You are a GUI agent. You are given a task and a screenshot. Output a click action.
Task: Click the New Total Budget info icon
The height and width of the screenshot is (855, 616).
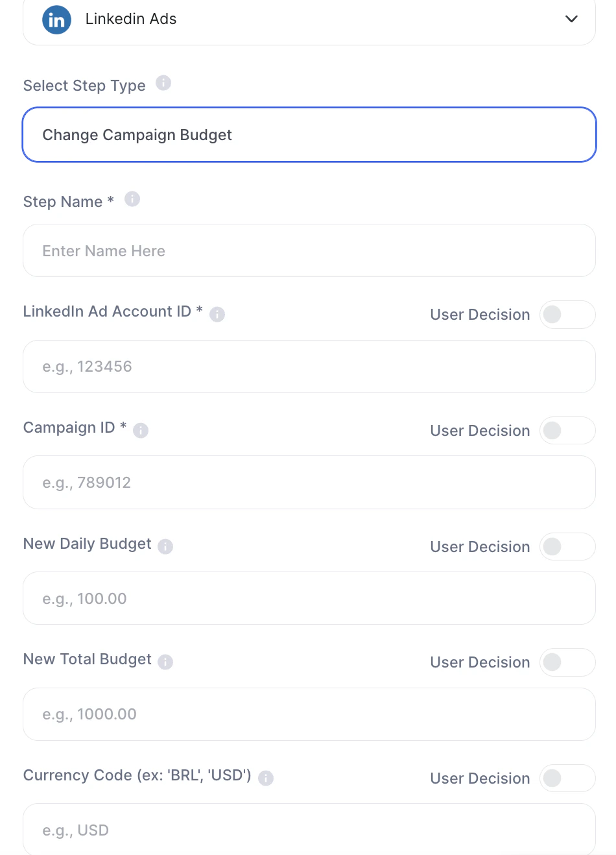[165, 662]
